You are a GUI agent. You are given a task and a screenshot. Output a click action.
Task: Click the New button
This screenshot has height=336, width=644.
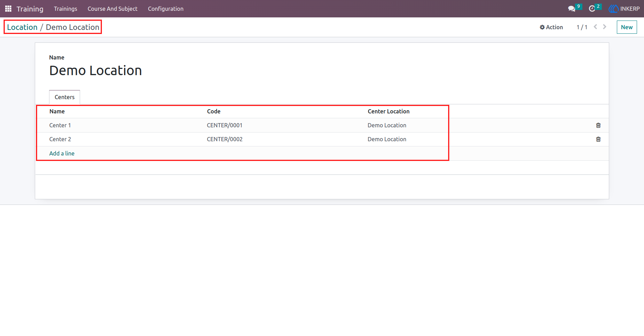[627, 27]
